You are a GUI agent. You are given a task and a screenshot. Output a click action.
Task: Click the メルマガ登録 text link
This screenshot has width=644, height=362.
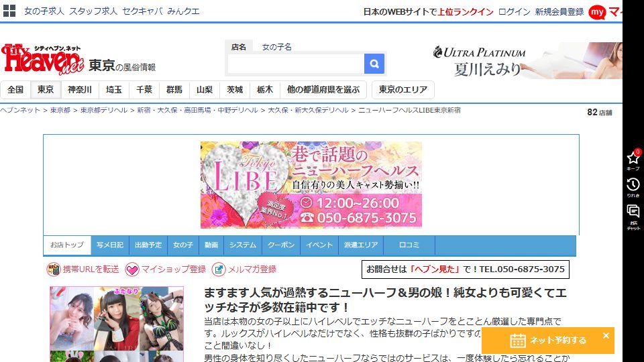pyautogui.click(x=252, y=269)
